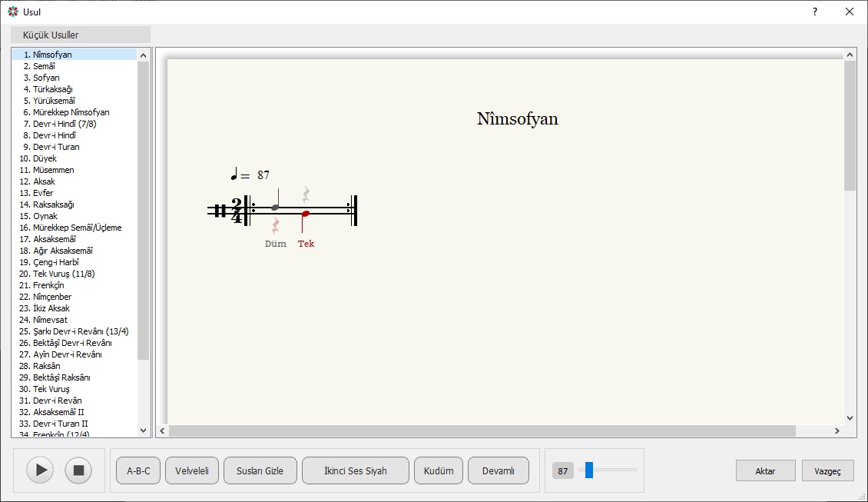Toggle the Velveleli option
The height and width of the screenshot is (502, 868).
tap(192, 470)
